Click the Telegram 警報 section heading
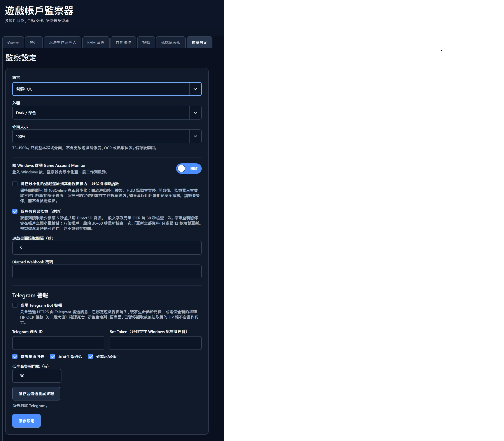 tap(30, 295)
